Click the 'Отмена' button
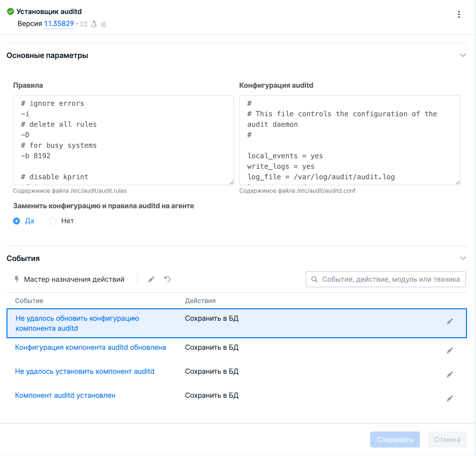This screenshot has height=456, width=476. 447,439
